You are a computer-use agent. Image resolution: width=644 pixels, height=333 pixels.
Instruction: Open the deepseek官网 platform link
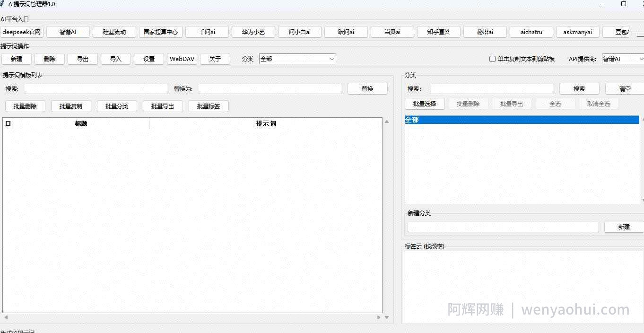coord(22,32)
